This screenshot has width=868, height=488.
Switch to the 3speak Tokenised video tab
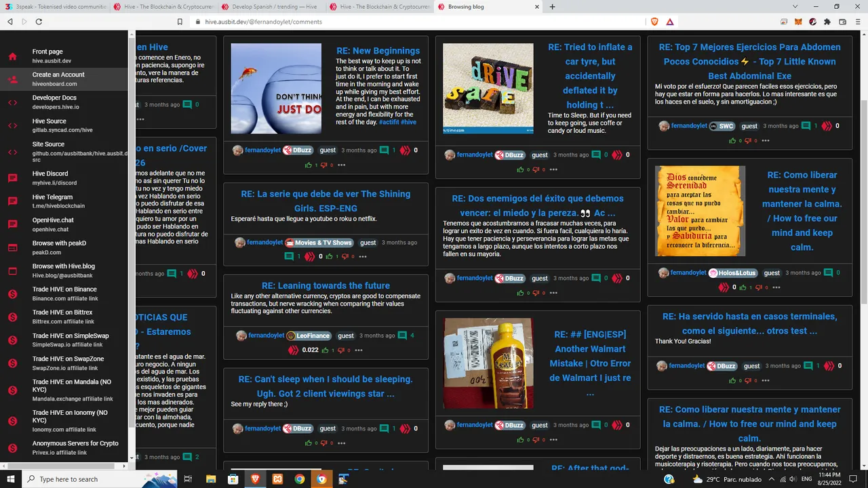pyautogui.click(x=55, y=7)
